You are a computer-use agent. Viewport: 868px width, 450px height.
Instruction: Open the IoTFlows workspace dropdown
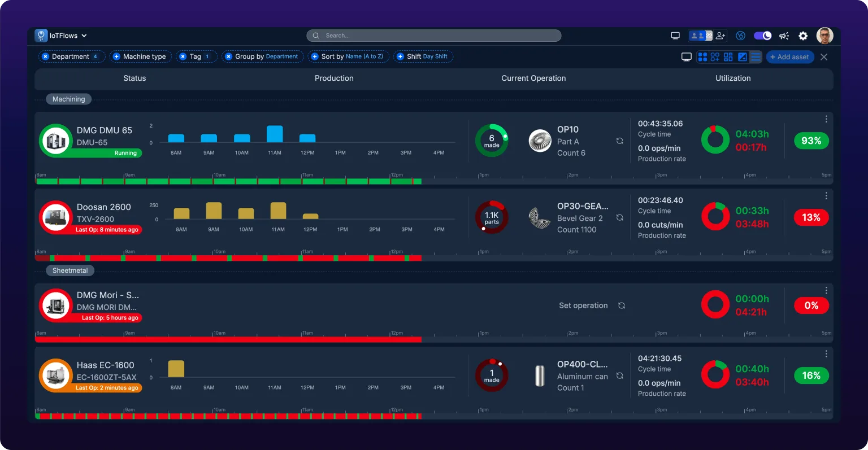click(x=61, y=36)
